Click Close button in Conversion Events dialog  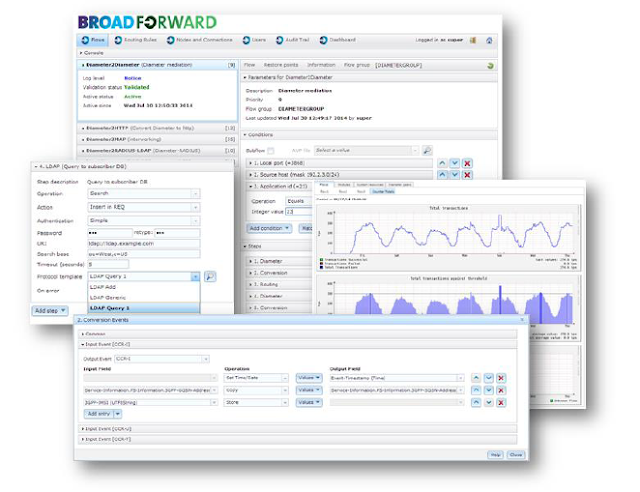click(516, 455)
